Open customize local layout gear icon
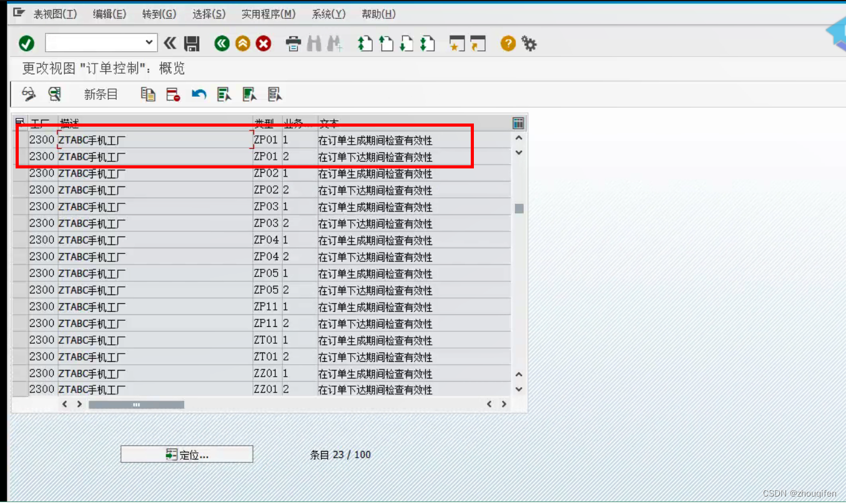The height and width of the screenshot is (504, 846). pyautogui.click(x=529, y=44)
